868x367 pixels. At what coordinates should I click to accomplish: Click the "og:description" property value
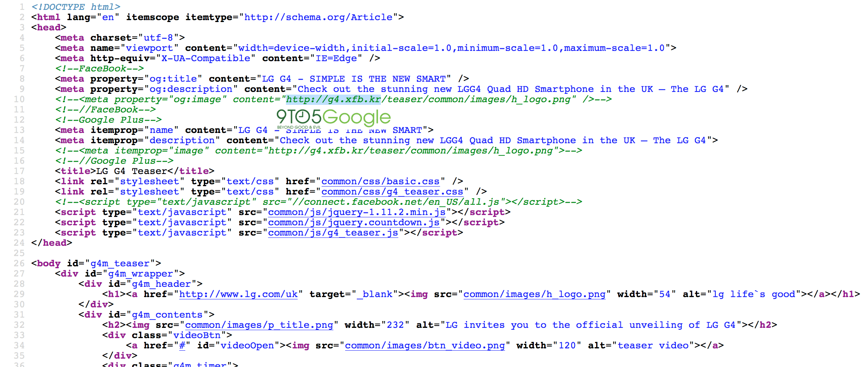point(191,89)
